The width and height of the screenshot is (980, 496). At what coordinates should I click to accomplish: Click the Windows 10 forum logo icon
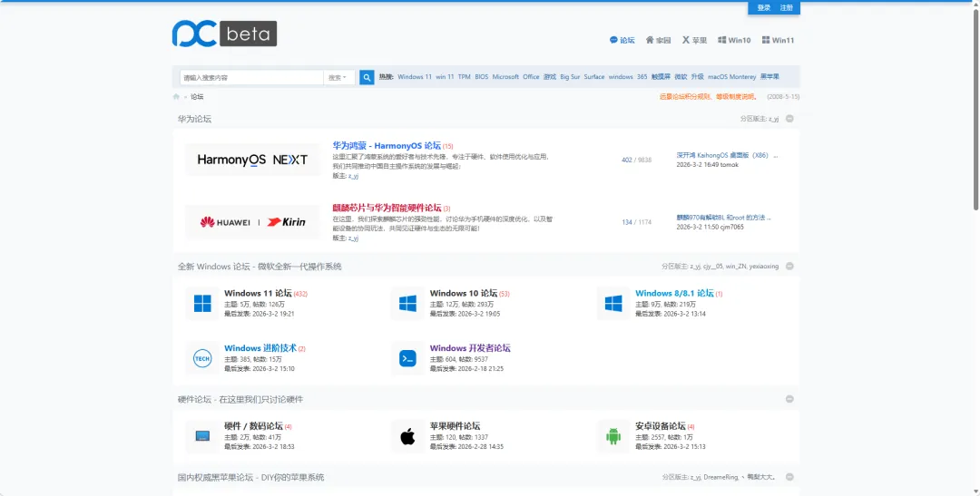[x=407, y=304]
